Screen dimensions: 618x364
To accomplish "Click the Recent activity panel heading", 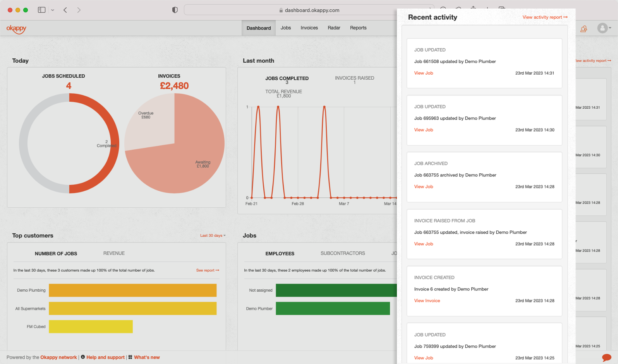I will (433, 17).
